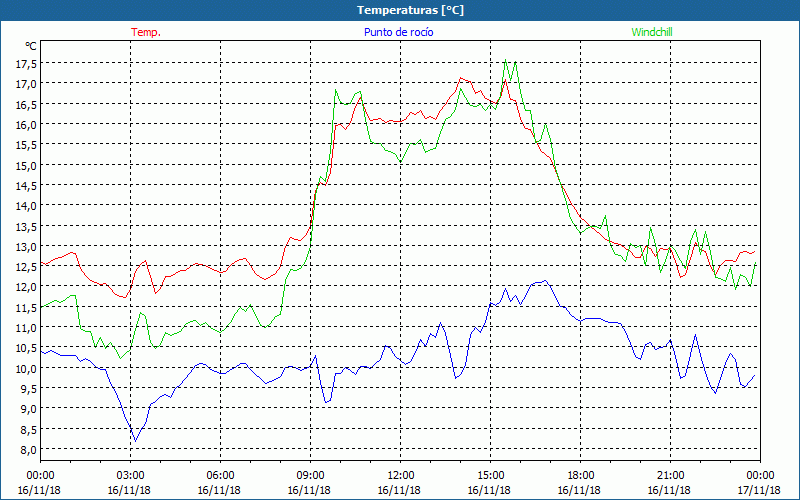Click the 12,0 y-axis value
This screenshot has height=500, width=800.
(26, 287)
